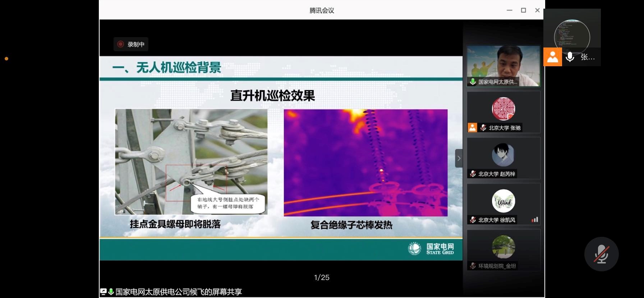
Task: Collapse the participant sidebar with the chevron
Action: click(x=459, y=158)
